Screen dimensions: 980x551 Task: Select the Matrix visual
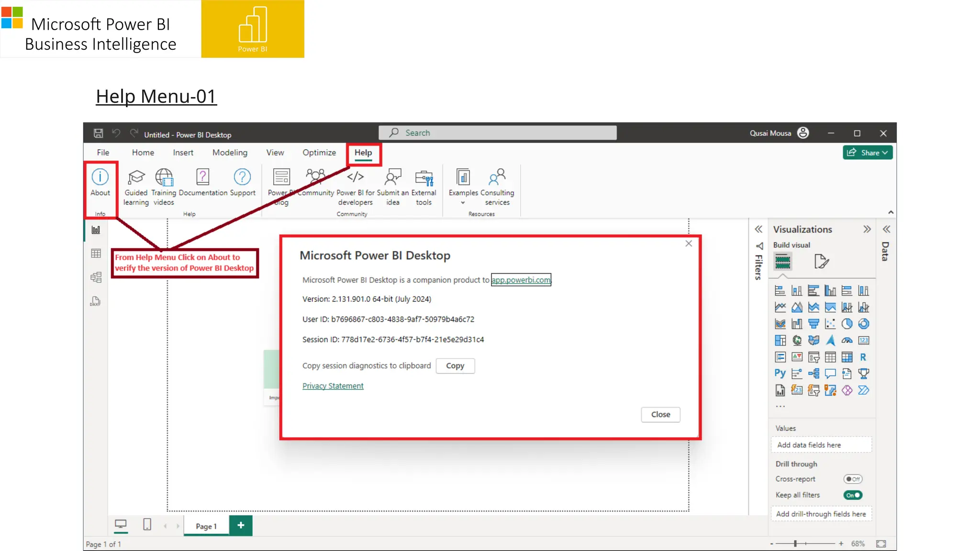coord(847,357)
